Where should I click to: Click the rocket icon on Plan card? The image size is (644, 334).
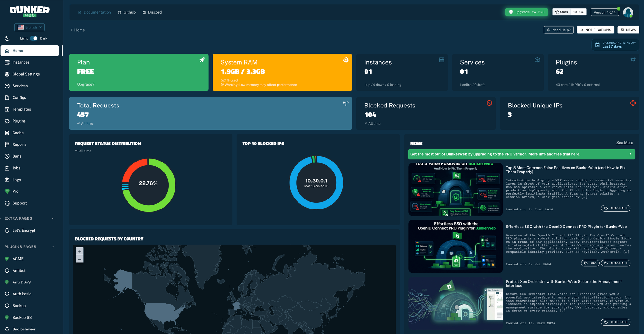(202, 60)
